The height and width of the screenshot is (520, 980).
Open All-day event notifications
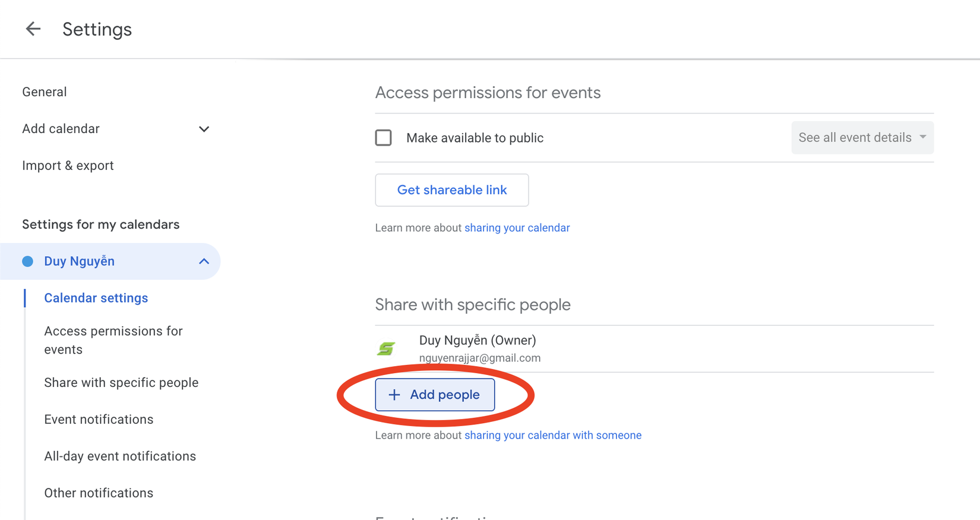[120, 456]
